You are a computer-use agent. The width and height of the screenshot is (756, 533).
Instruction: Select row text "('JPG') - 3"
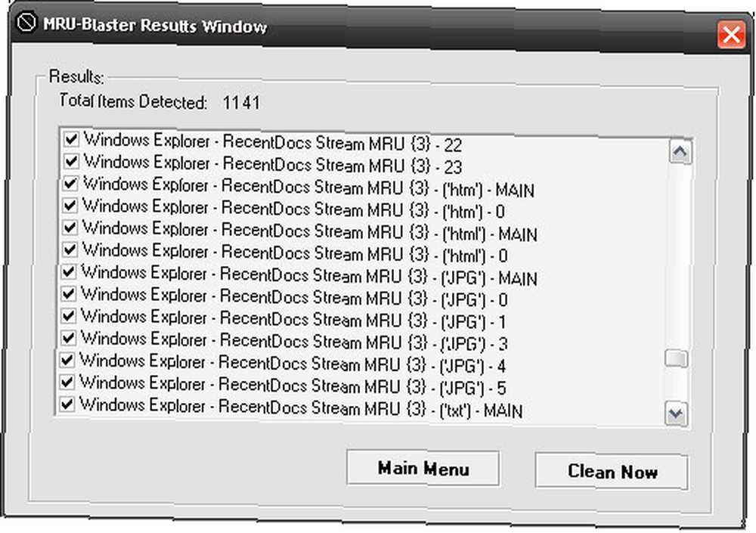point(294,341)
